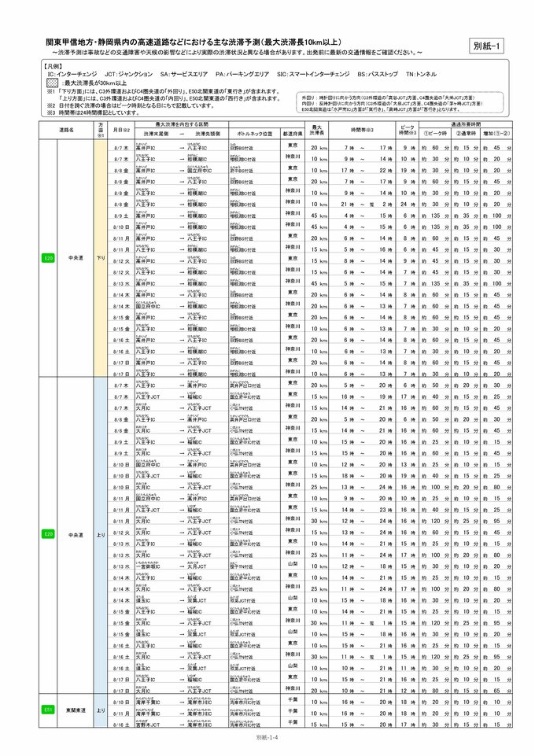
Task: Click the green E51 route badge
Action: pos(48,709)
